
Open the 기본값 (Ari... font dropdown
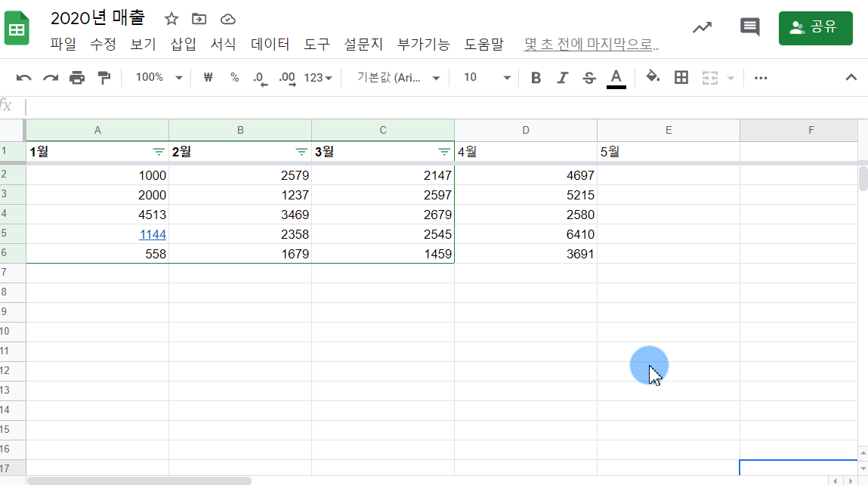[x=398, y=78]
